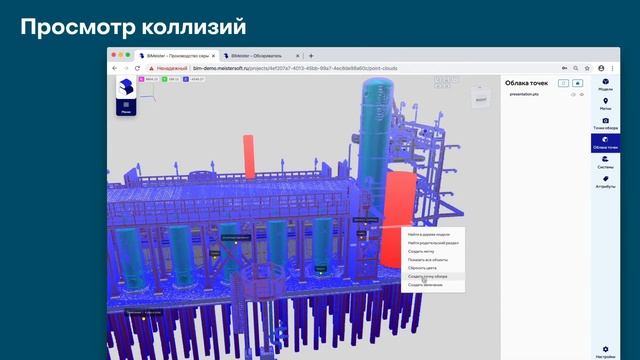Click upload button in Облака точек header
This screenshot has width=640, height=360.
tap(578, 83)
